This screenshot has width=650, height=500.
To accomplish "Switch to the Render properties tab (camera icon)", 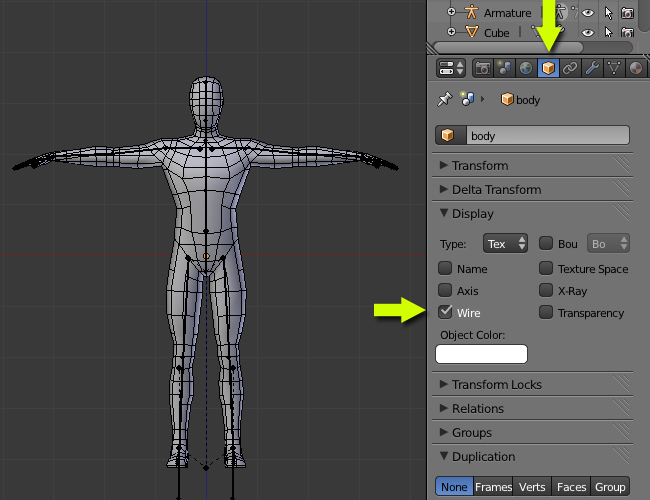I will 483,68.
